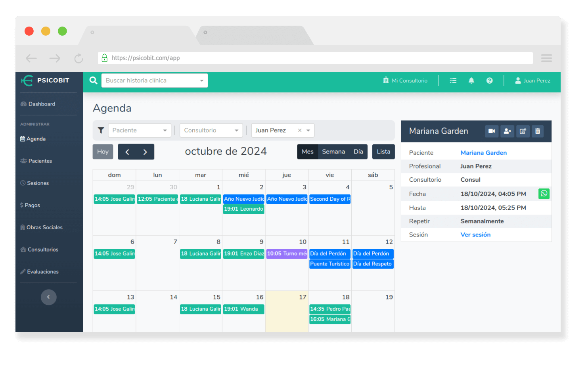Click the browser address bar
Screen dimensions: 588x365
click(315, 58)
